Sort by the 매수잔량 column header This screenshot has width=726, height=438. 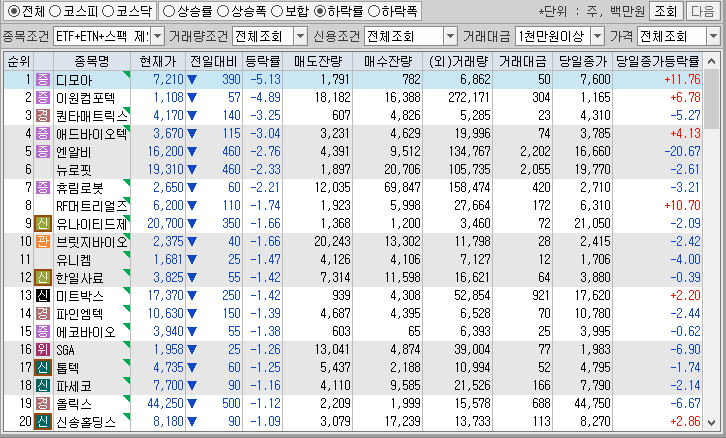(388, 61)
